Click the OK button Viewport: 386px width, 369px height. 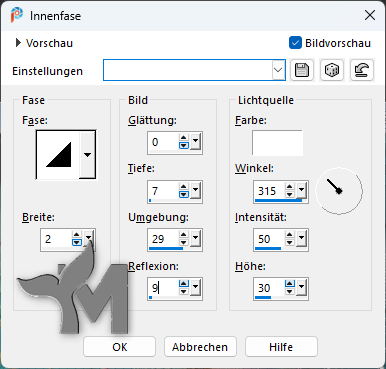click(x=119, y=347)
